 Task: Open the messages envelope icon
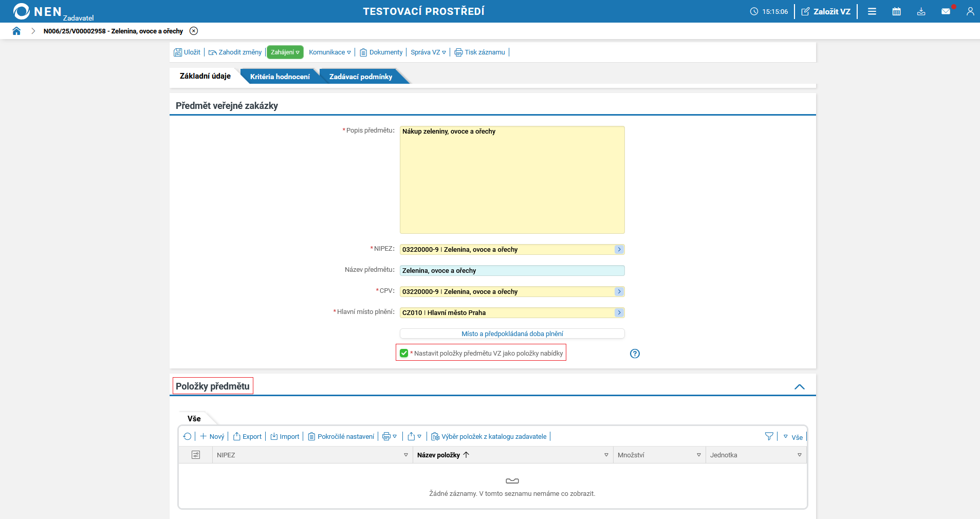pos(946,11)
